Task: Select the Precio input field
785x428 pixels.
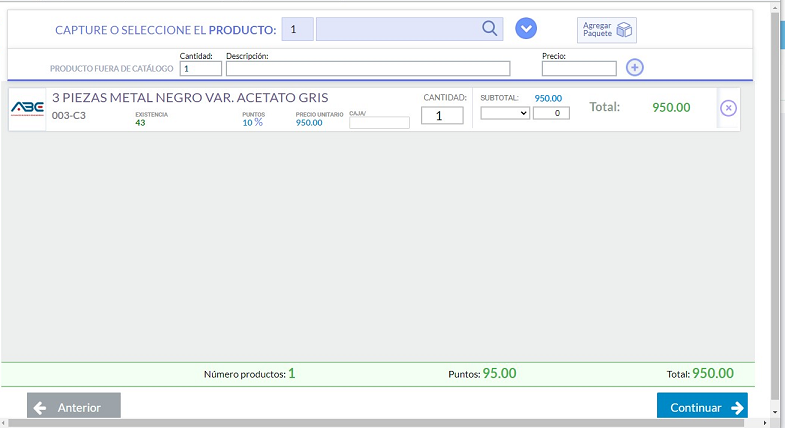Action: click(579, 69)
